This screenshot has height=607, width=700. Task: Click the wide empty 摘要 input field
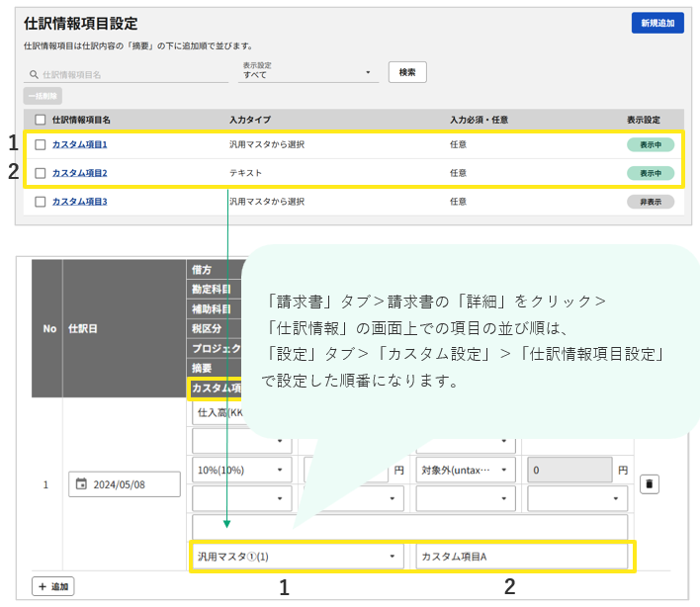(410, 527)
